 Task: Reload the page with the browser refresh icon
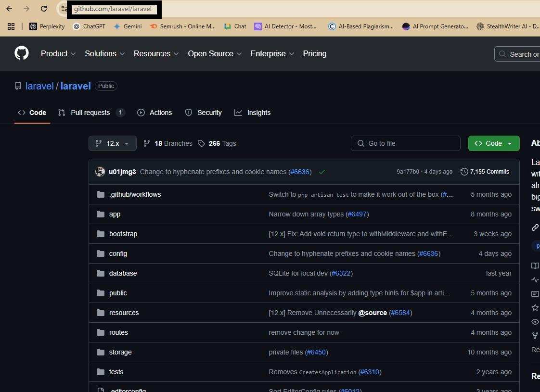(44, 9)
